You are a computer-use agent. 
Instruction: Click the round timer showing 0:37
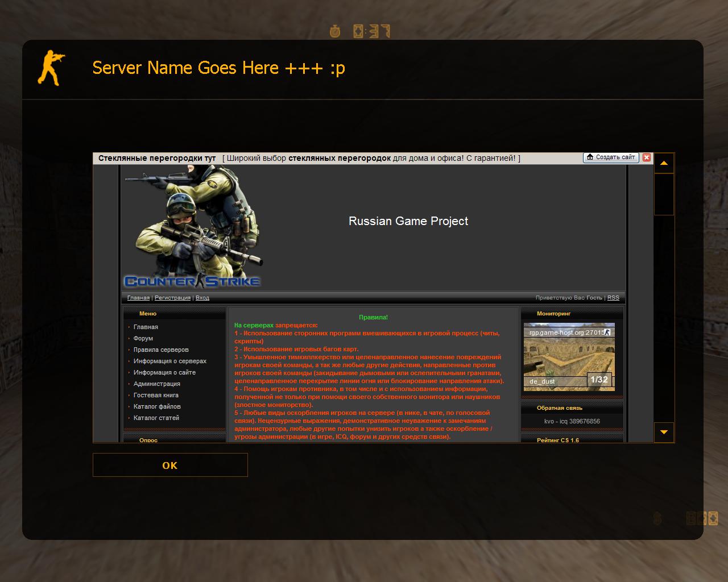[360, 31]
